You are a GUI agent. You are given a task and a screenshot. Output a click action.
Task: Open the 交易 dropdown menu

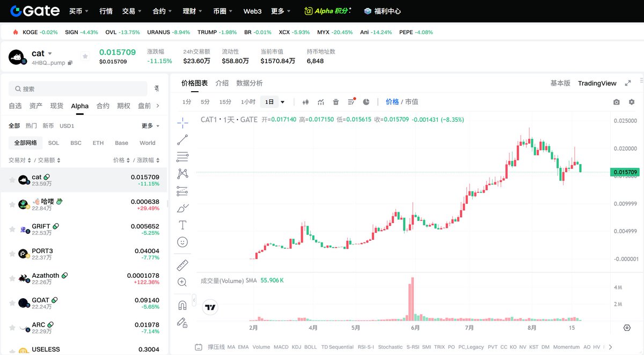132,11
